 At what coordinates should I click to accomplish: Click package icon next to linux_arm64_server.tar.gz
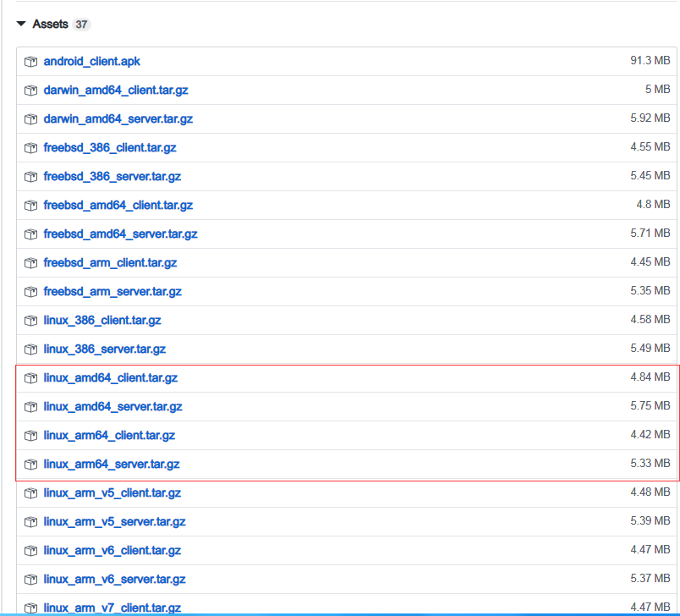(30, 465)
